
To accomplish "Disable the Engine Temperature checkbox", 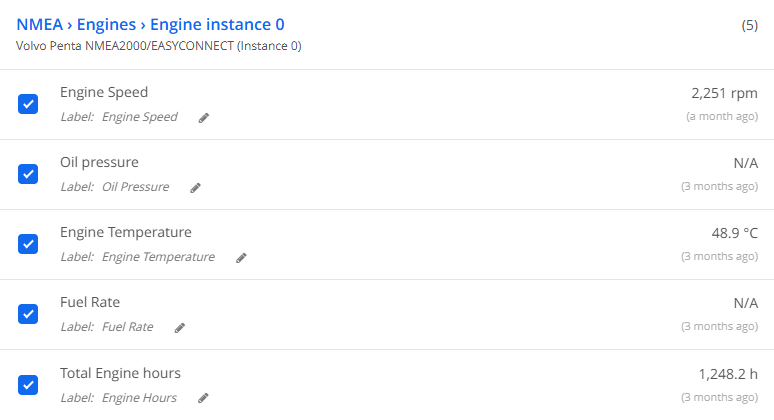I will click(x=28, y=244).
